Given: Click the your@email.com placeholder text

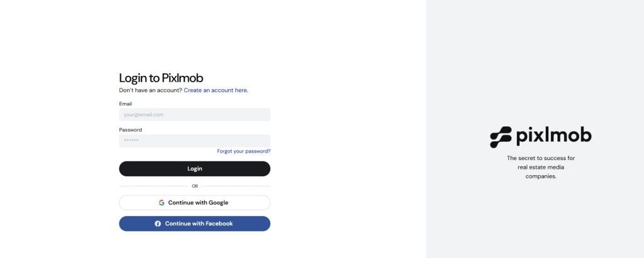Looking at the screenshot, I should (143, 115).
